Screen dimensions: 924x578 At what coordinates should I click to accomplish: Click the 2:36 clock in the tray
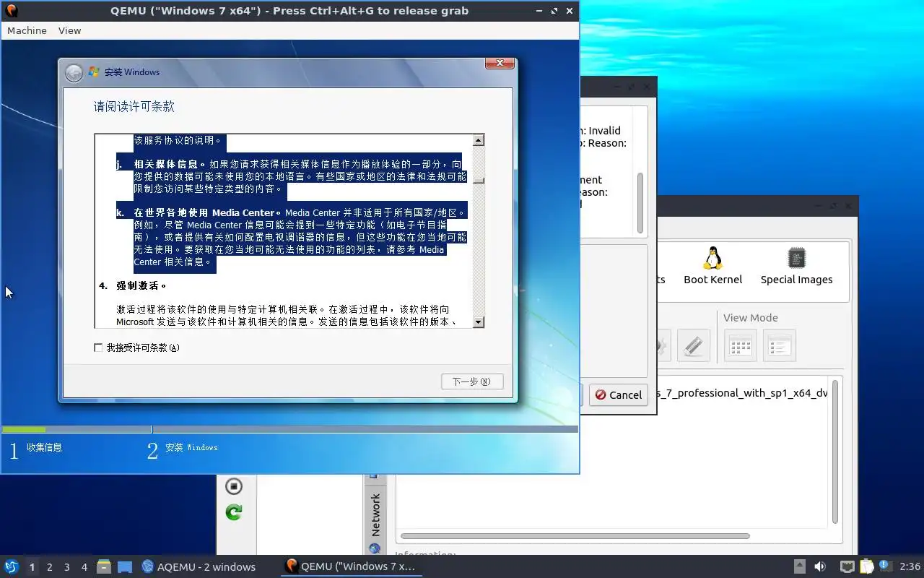[910, 566]
